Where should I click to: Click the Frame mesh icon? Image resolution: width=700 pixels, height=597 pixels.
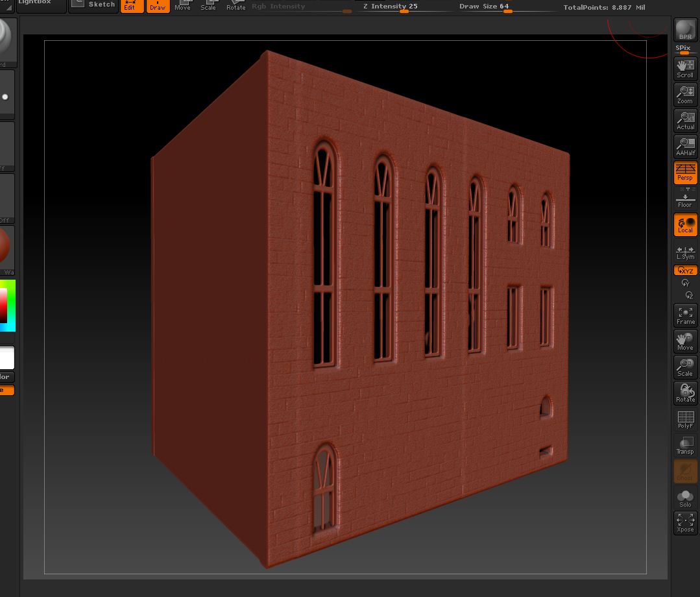pos(685,315)
